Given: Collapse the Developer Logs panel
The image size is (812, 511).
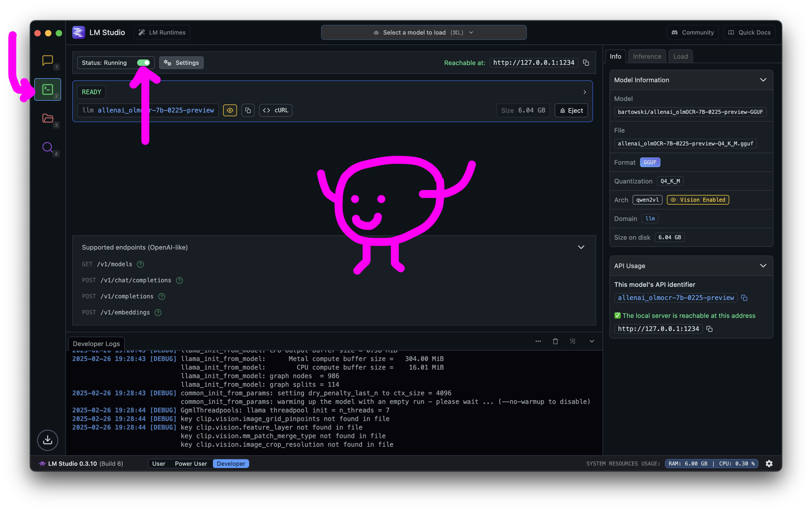Looking at the screenshot, I should click(592, 341).
